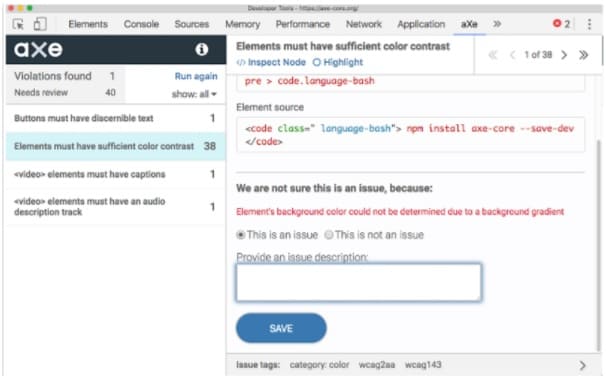Viewport: 606px width, 376px height.
Task: Click the 'wcag143' tag
Action: click(423, 365)
